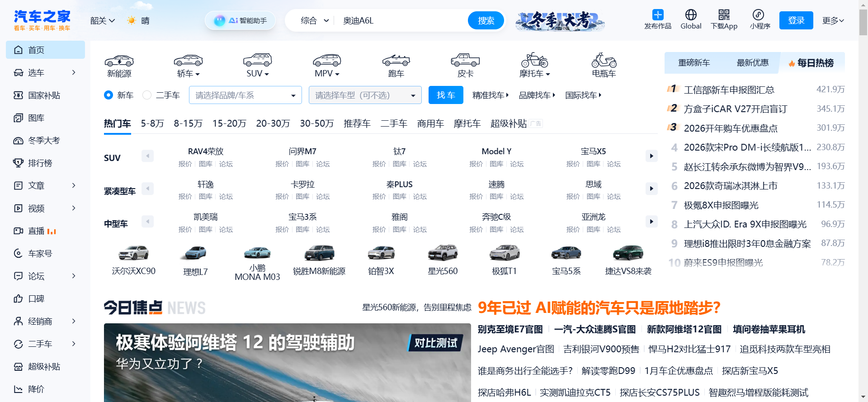The image size is (868, 402).
Task: Show next SUV models arrow
Action: pyautogui.click(x=651, y=156)
